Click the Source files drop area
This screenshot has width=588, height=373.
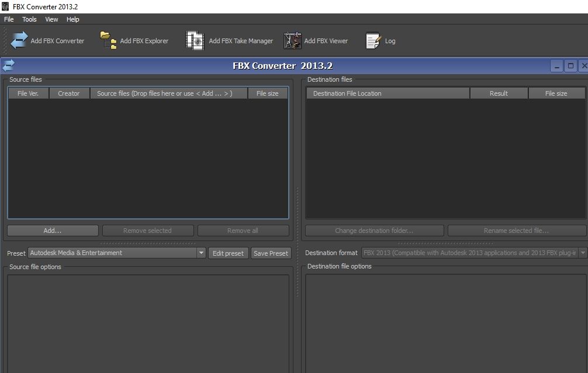point(169,93)
